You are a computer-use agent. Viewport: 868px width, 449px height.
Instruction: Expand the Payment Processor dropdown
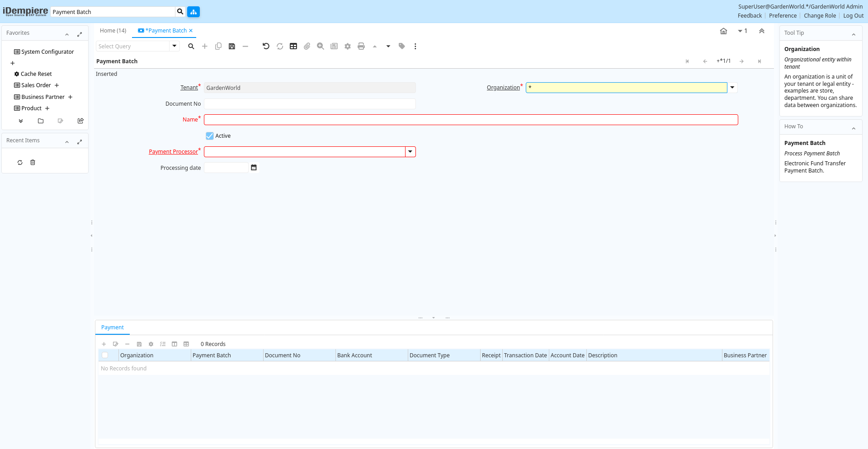click(x=410, y=152)
